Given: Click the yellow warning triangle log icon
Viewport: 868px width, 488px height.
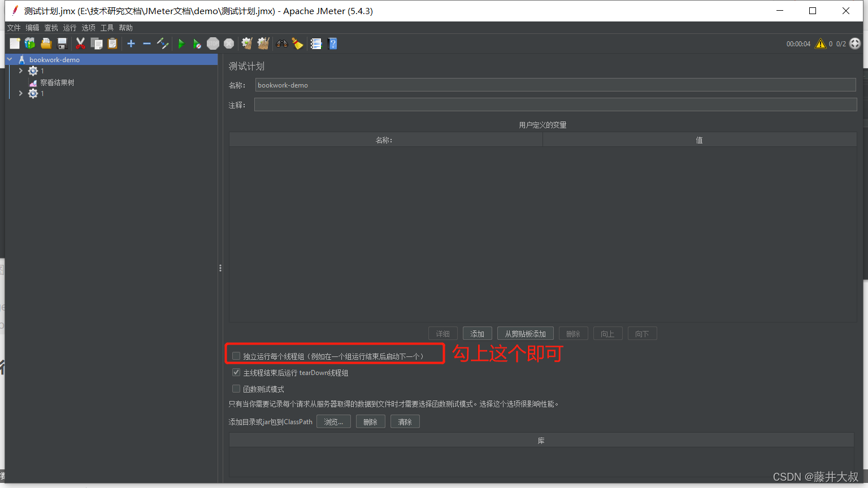Looking at the screenshot, I should [x=821, y=43].
